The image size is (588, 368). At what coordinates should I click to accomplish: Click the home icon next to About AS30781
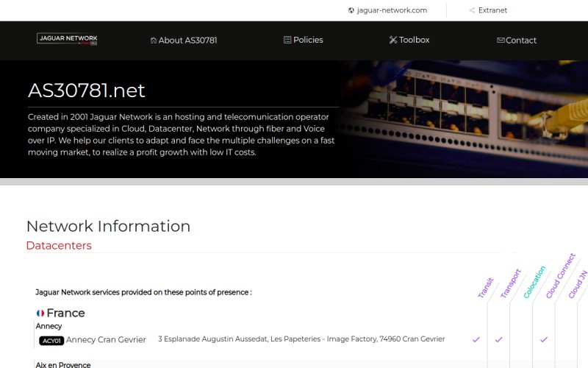154,40
